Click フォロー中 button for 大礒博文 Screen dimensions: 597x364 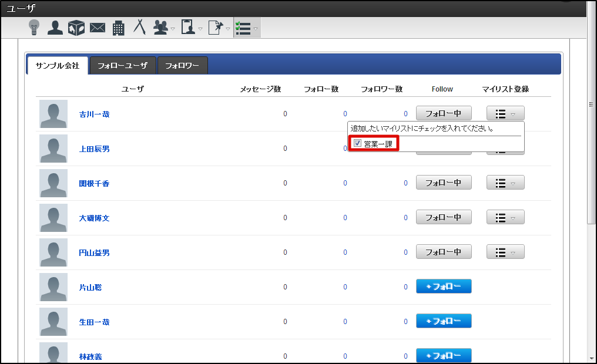(x=444, y=217)
